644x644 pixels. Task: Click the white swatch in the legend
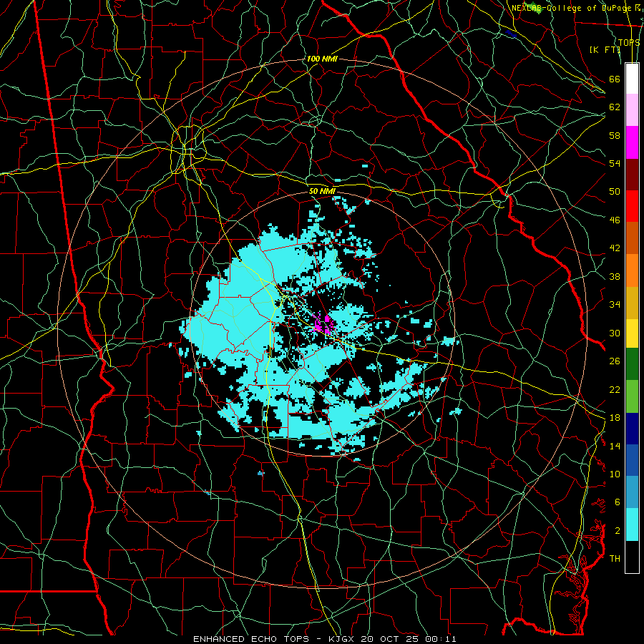[x=632, y=79]
